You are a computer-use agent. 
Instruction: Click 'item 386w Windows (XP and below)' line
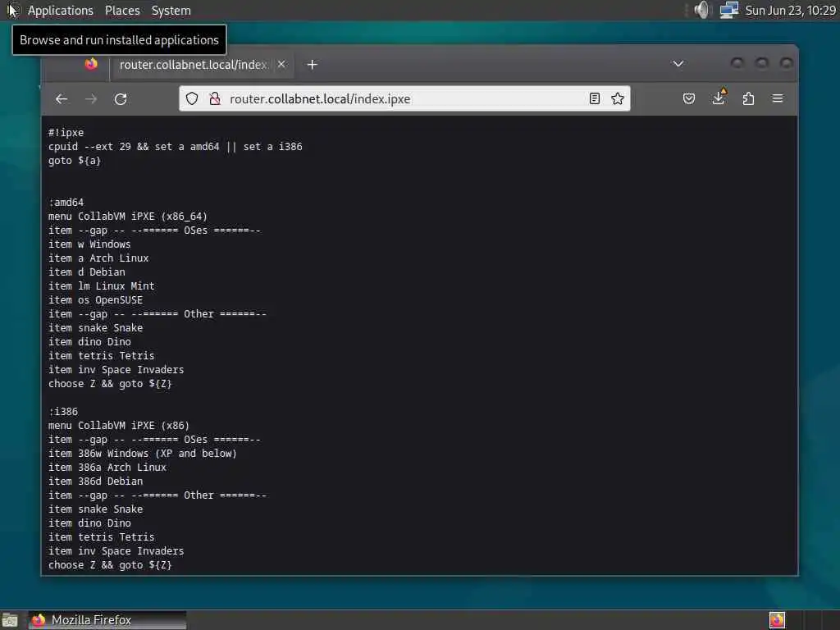click(143, 453)
